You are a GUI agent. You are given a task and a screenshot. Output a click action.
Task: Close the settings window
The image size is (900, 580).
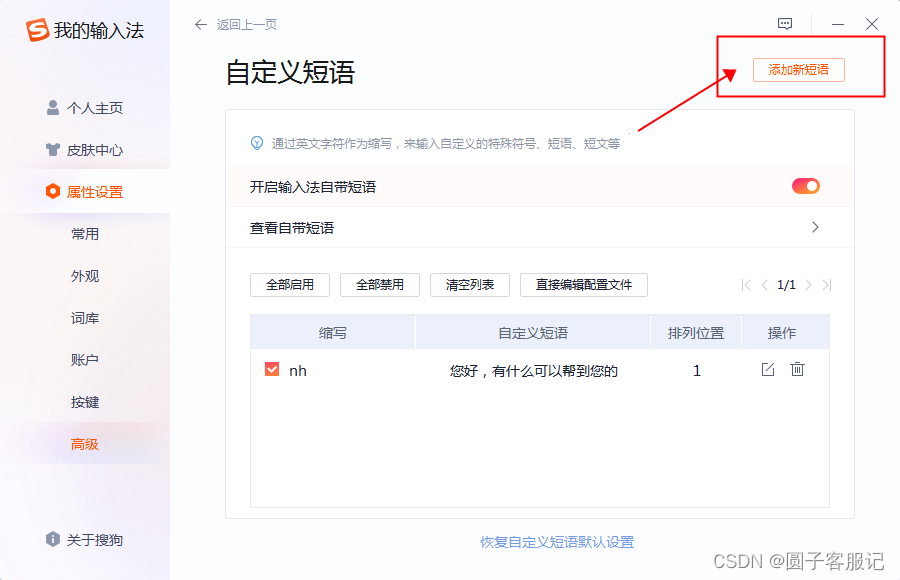click(x=871, y=24)
